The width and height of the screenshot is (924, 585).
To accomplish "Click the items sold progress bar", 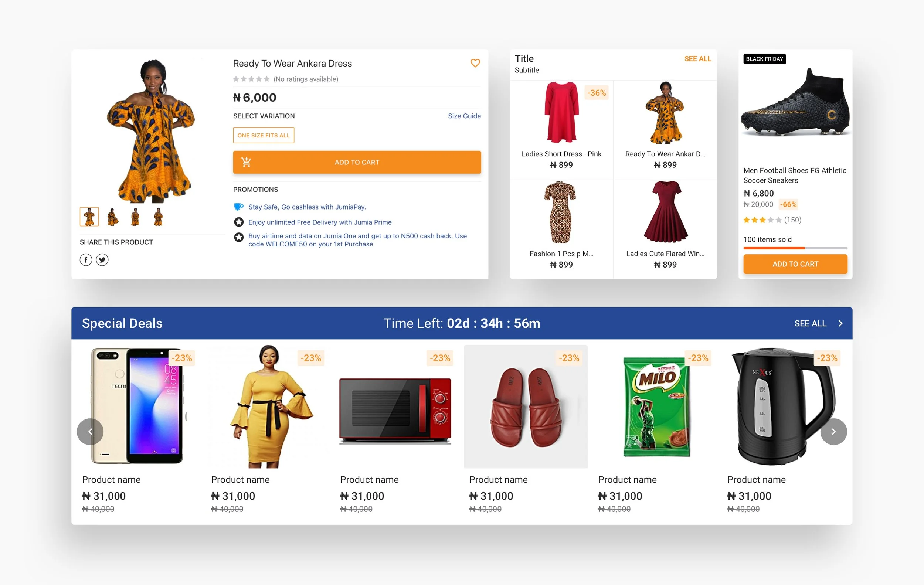I will point(795,248).
